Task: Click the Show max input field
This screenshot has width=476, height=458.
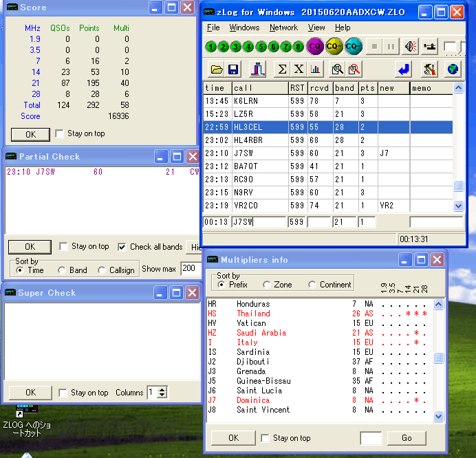Action: pyautogui.click(x=191, y=269)
